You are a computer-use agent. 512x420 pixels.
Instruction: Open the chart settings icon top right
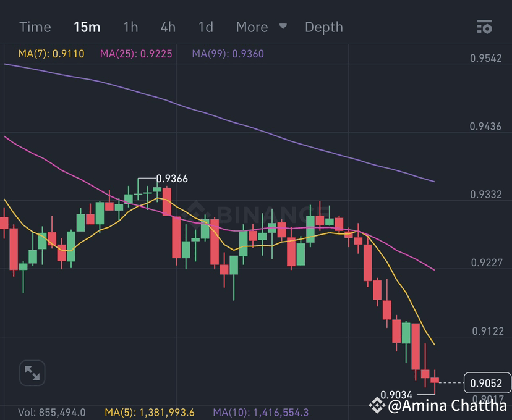[483, 27]
